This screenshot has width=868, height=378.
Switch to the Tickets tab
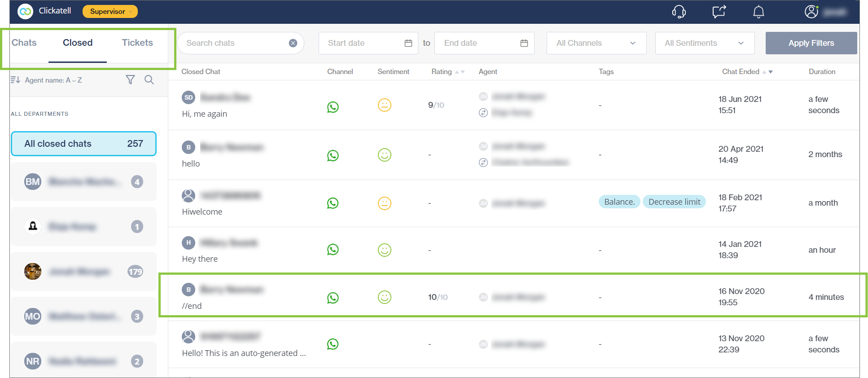pos(137,43)
